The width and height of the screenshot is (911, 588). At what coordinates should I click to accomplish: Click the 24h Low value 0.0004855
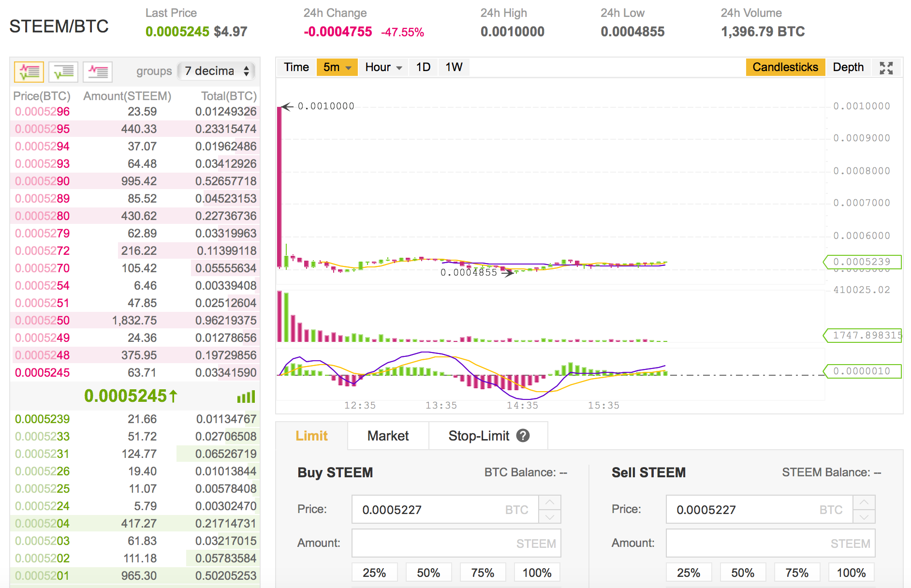tap(632, 32)
